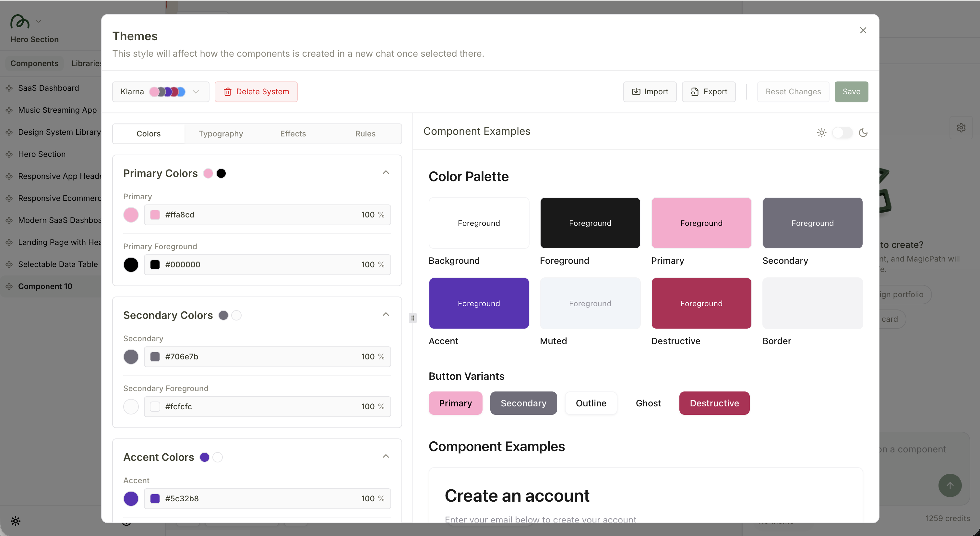The image size is (980, 536).
Task: Select the moon icon for dark preview
Action: (864, 133)
